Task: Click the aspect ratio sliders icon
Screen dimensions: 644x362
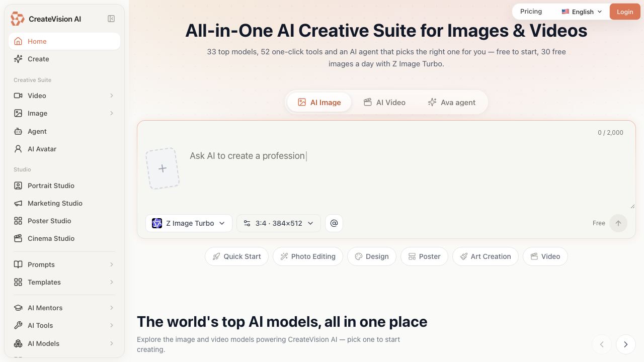Action: click(x=247, y=223)
